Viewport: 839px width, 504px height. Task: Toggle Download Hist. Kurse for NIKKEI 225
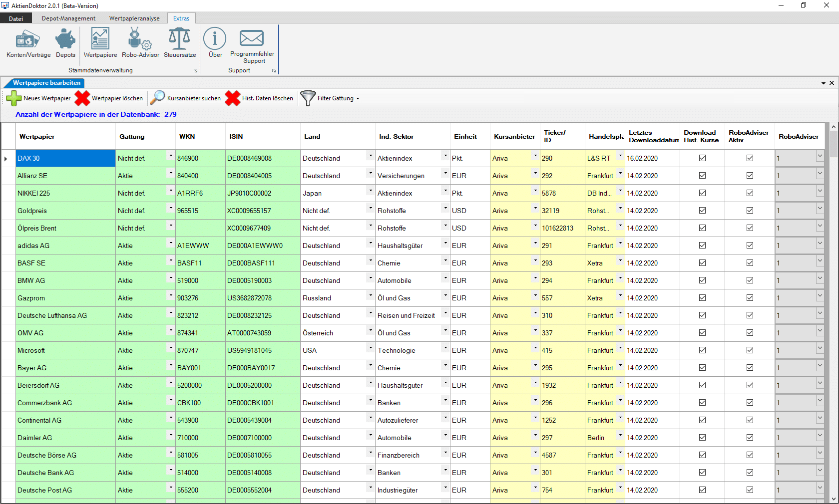point(702,193)
